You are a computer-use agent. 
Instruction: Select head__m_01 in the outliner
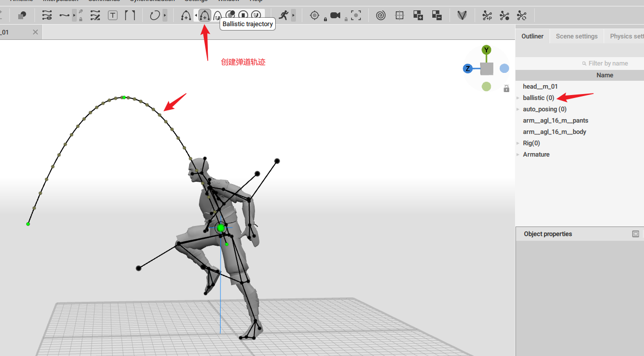tap(540, 87)
